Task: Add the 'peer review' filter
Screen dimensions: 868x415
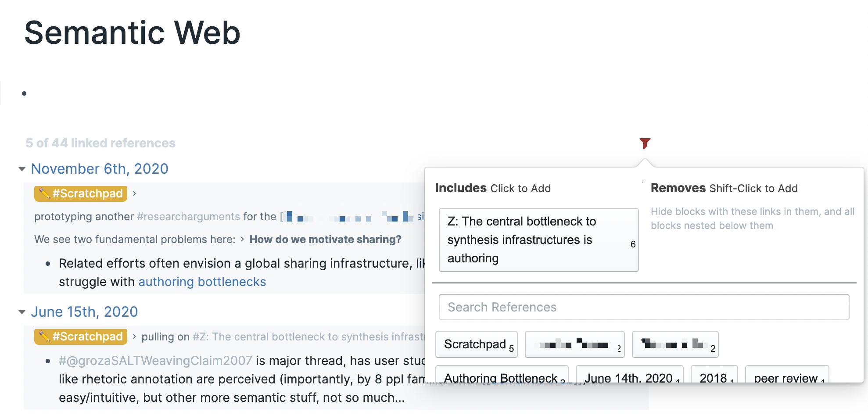Action: tap(786, 376)
